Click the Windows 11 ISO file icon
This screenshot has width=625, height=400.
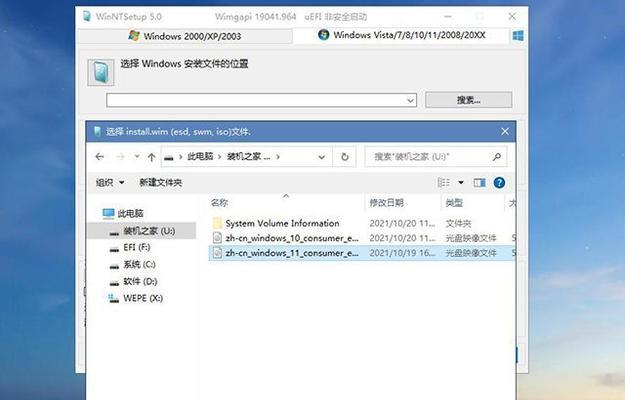pyautogui.click(x=217, y=253)
